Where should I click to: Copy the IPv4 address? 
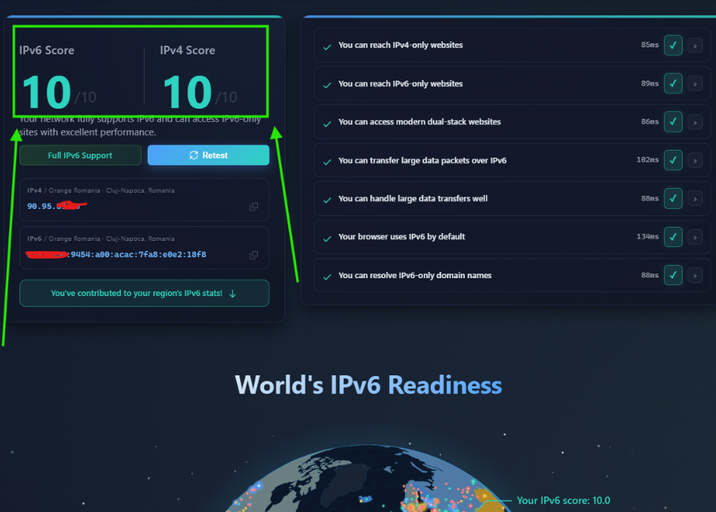pos(254,207)
